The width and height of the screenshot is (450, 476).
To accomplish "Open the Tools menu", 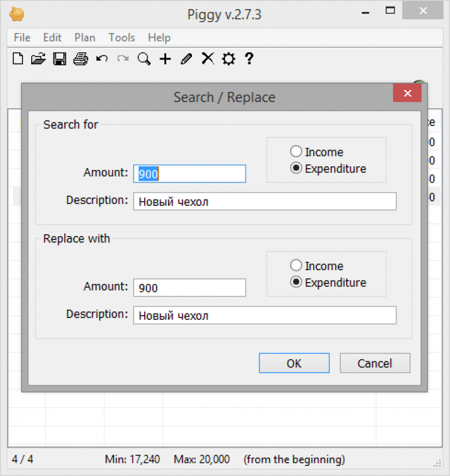I will pos(122,38).
